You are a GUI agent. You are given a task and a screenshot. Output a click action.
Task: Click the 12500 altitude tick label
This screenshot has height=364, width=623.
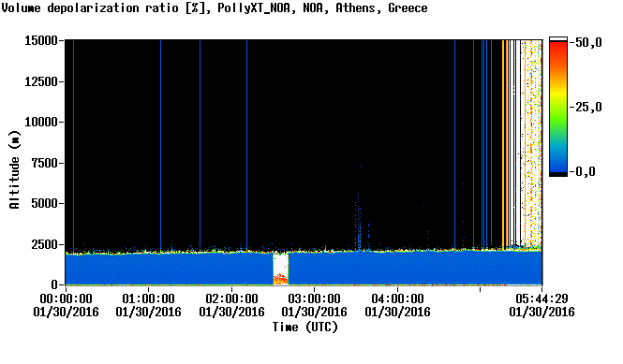point(41,81)
